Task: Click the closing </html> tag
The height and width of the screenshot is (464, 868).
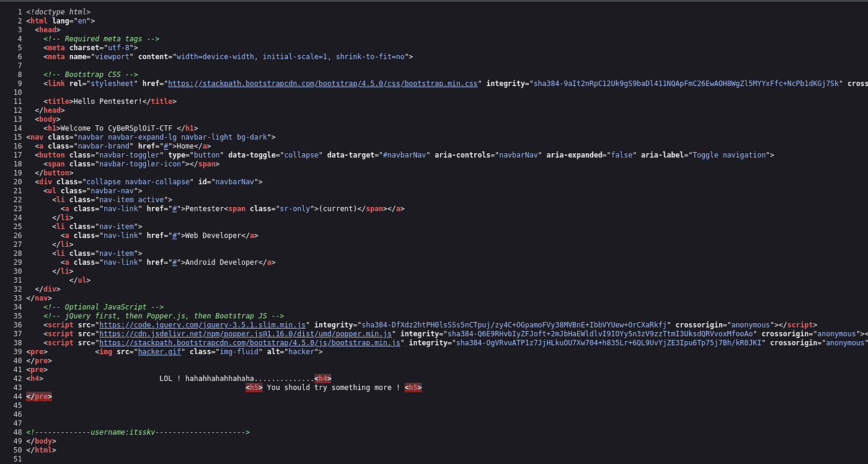Action: point(41,450)
